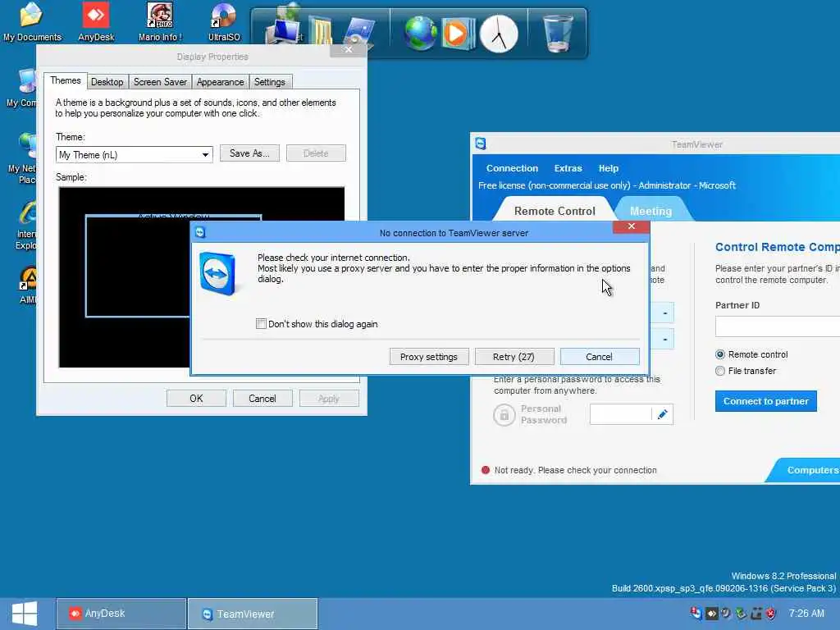Image resolution: width=840 pixels, height=630 pixels.
Task: Click the 7:26 AM taskbar clock
Action: 806,614
